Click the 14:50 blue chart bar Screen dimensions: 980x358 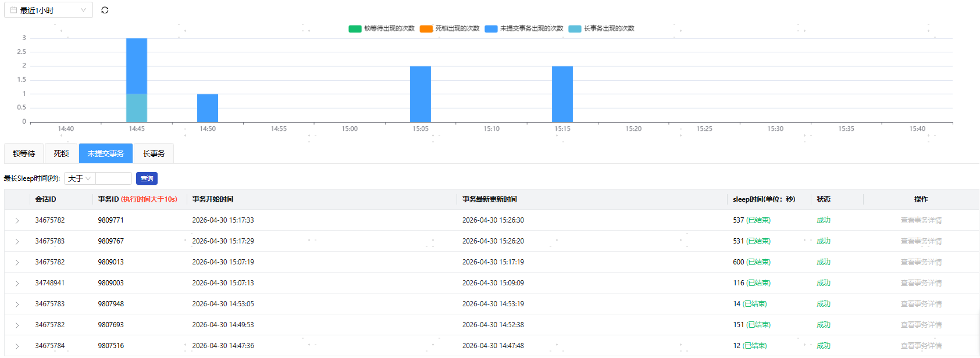208,108
